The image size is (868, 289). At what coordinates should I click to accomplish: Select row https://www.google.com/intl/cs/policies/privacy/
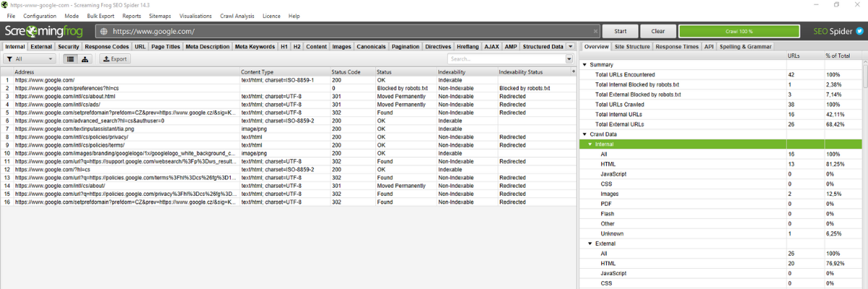click(x=289, y=137)
